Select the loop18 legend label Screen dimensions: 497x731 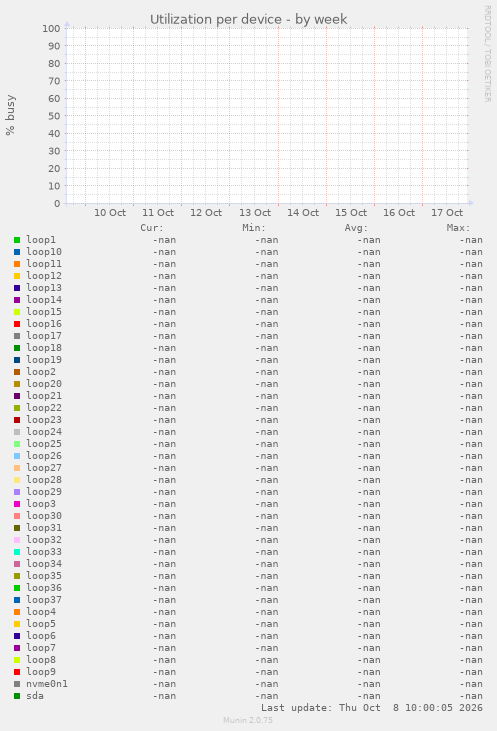pos(44,348)
